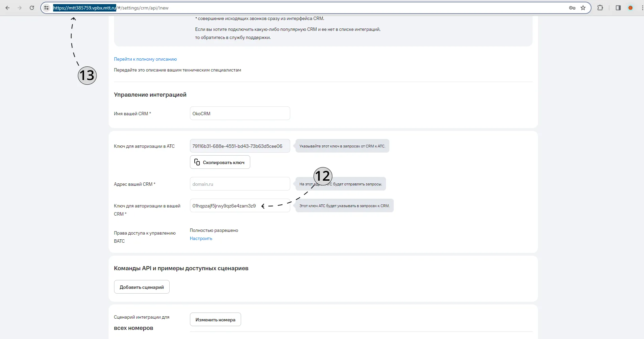Image resolution: width=644 pixels, height=339 pixels.
Task: Reload the page with refresh icon
Action: tap(32, 8)
